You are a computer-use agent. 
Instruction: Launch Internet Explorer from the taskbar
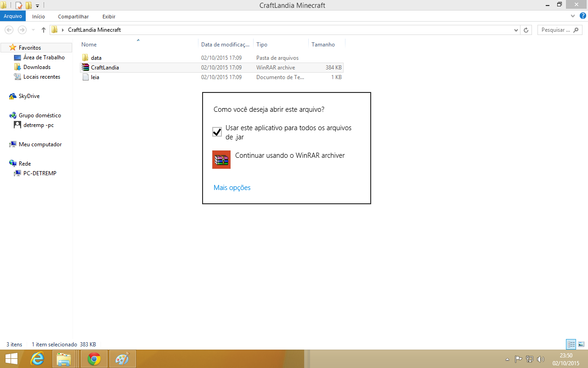tap(37, 359)
